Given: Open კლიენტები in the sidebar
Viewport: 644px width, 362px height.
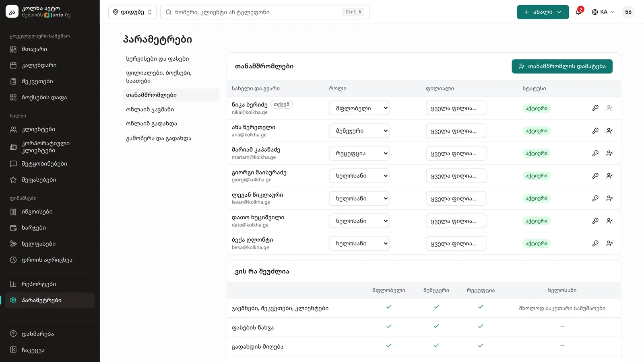Looking at the screenshot, I should coord(50,129).
